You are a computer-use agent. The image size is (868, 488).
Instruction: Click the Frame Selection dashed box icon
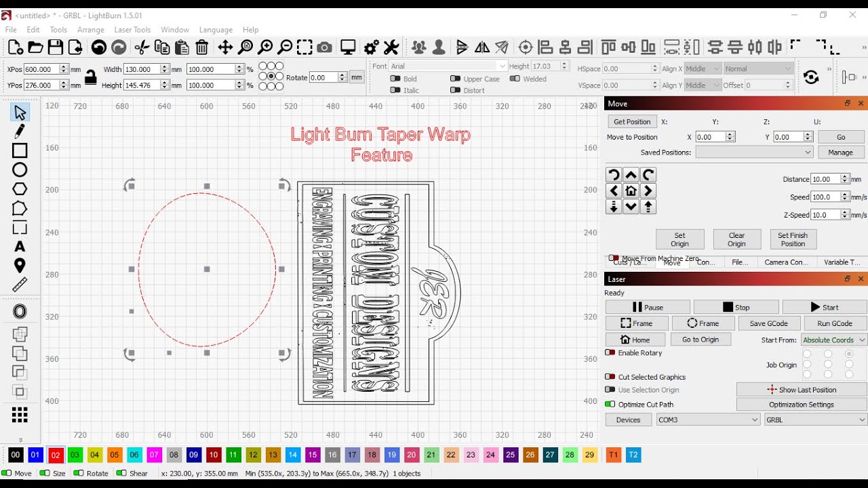304,47
